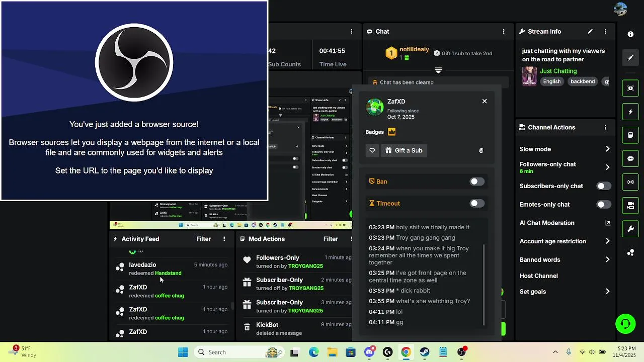644x362 pixels.
Task: Expand Slow mode settings
Action: pos(607,149)
